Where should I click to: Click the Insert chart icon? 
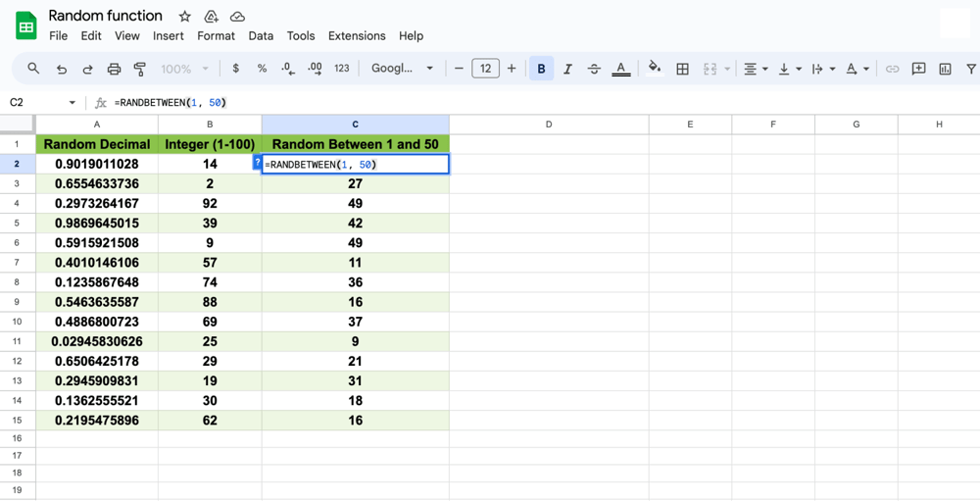click(945, 69)
